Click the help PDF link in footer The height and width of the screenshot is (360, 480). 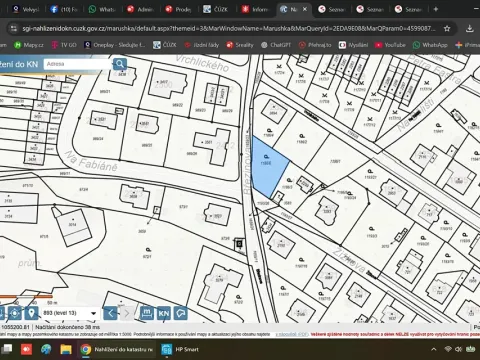pyautogui.click(x=292, y=334)
